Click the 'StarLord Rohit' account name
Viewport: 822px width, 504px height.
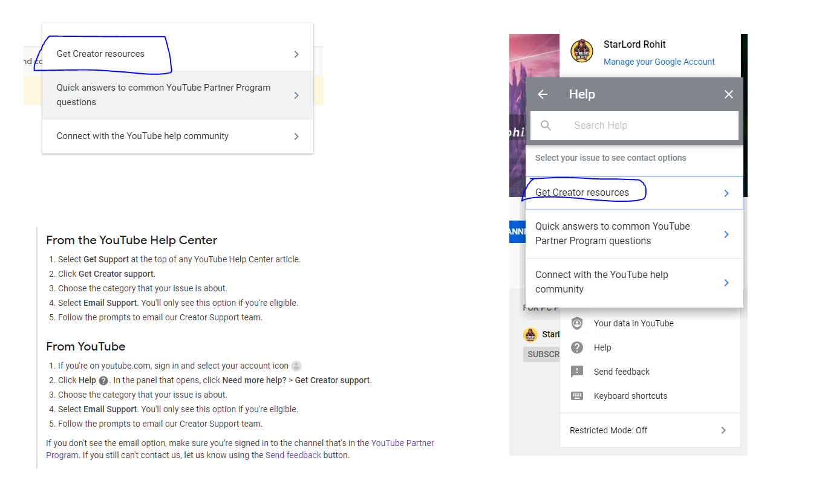pos(634,44)
